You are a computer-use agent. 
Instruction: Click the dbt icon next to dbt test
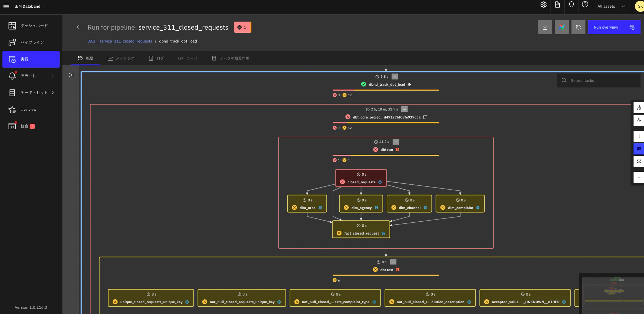coord(397,270)
